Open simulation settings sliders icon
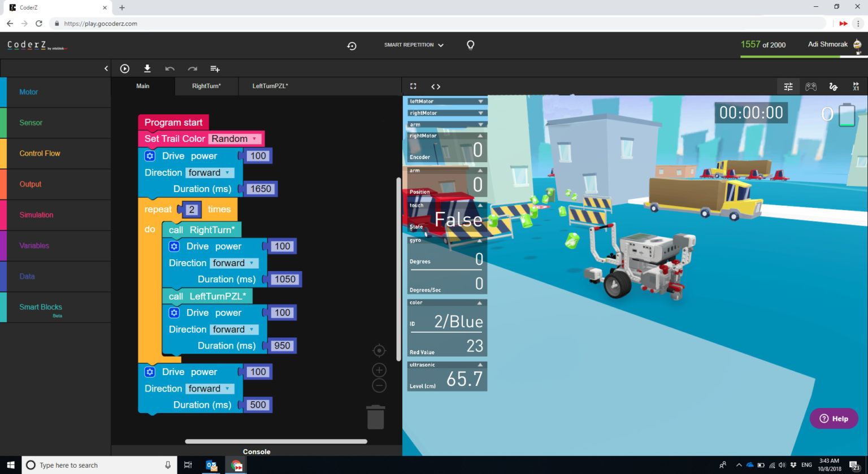Image resolution: width=868 pixels, height=474 pixels. [x=788, y=86]
